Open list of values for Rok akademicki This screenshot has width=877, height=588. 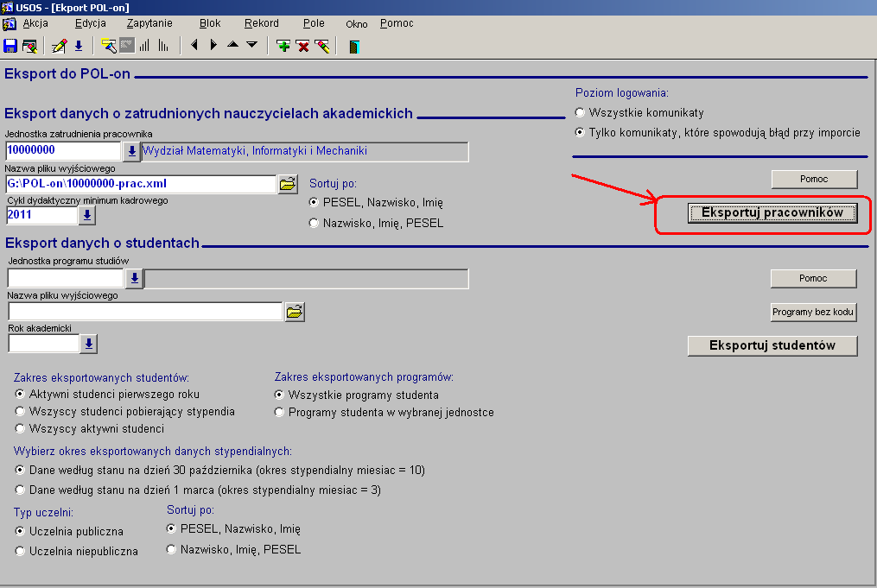tap(88, 344)
